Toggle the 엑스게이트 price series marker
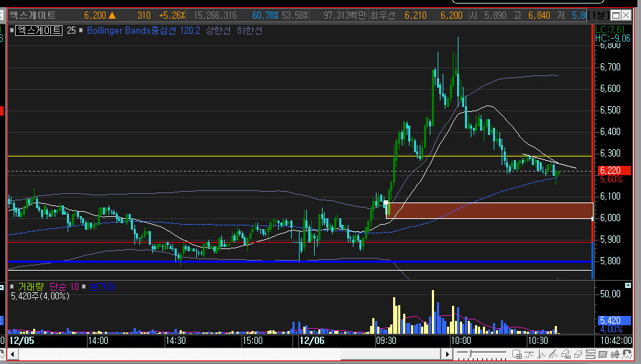641x364 pixels. tap(11, 30)
